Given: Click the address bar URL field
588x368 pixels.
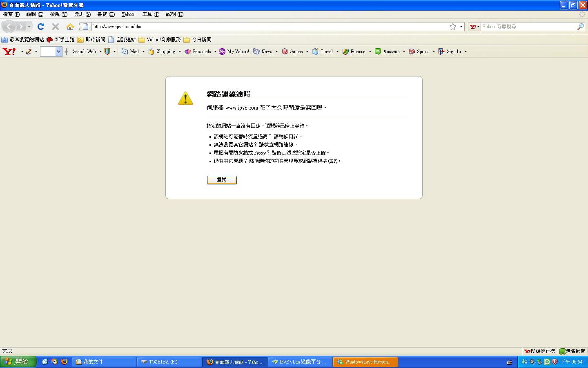Looking at the screenshot, I should tap(269, 27).
